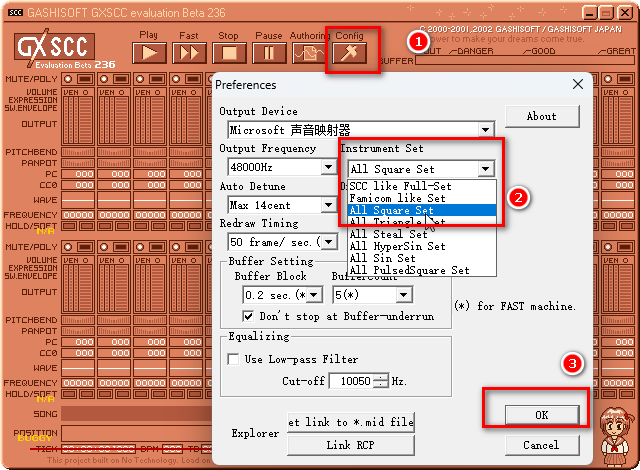
Task: Open Config with the hammer icon
Action: pyautogui.click(x=349, y=53)
